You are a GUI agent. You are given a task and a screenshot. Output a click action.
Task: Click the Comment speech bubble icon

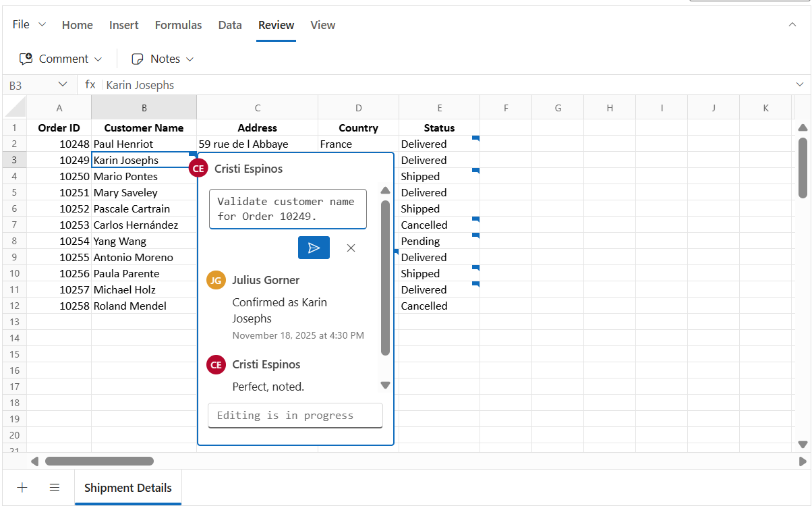point(26,59)
